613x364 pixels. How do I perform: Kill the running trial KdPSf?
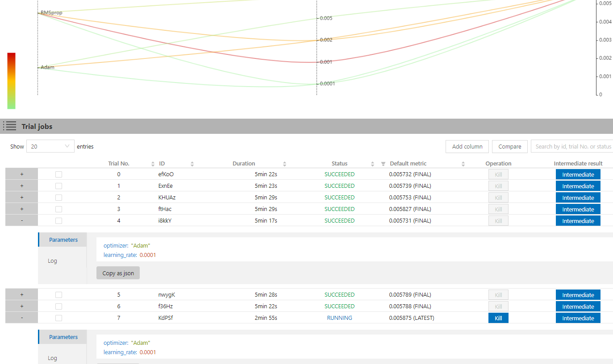498,318
